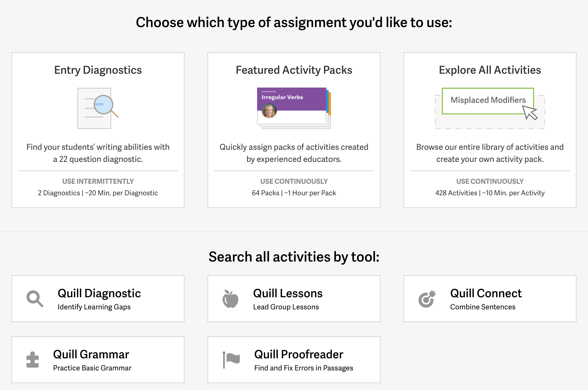Click the teacher avatar on Irregular Verbs card
The height and width of the screenshot is (390, 588).
point(269,111)
